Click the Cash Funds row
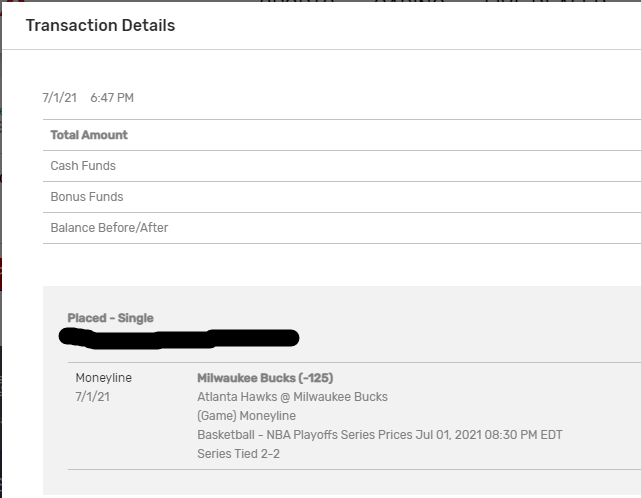 pyautogui.click(x=83, y=166)
